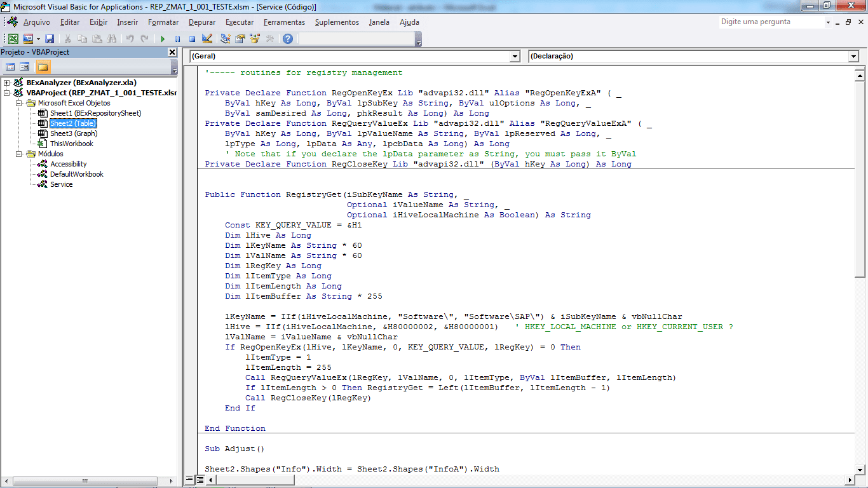This screenshot has height=488, width=868.
Task: Open Visual Basic Help question-mark icon
Action: [288, 39]
